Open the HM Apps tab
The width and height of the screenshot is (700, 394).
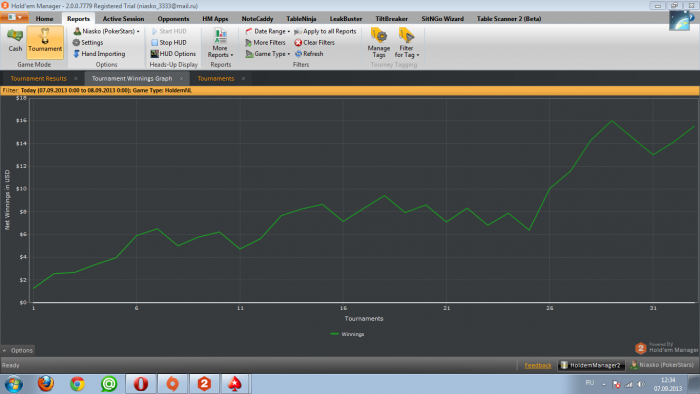tap(215, 19)
